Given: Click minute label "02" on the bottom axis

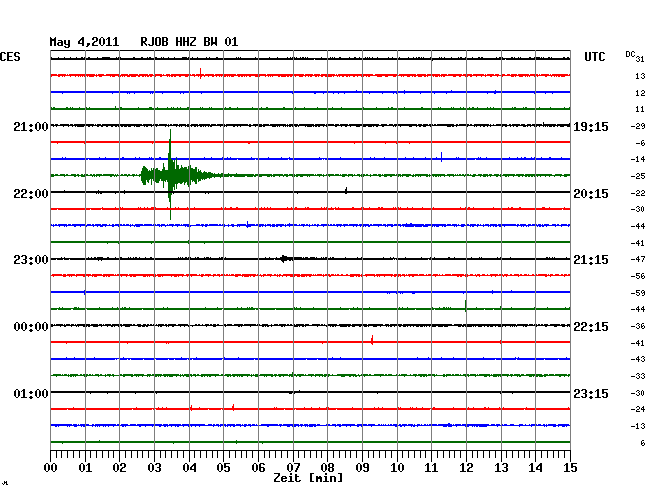Looking at the screenshot, I should pyautogui.click(x=119, y=468).
